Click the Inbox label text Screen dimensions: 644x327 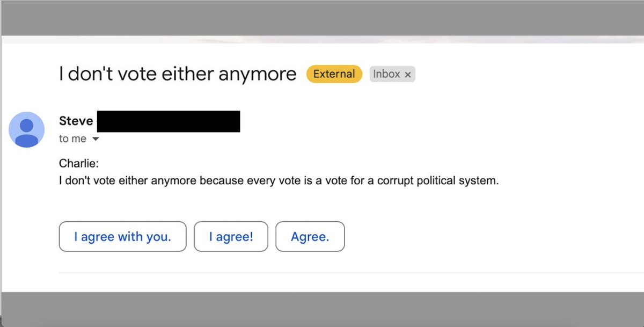[386, 74]
